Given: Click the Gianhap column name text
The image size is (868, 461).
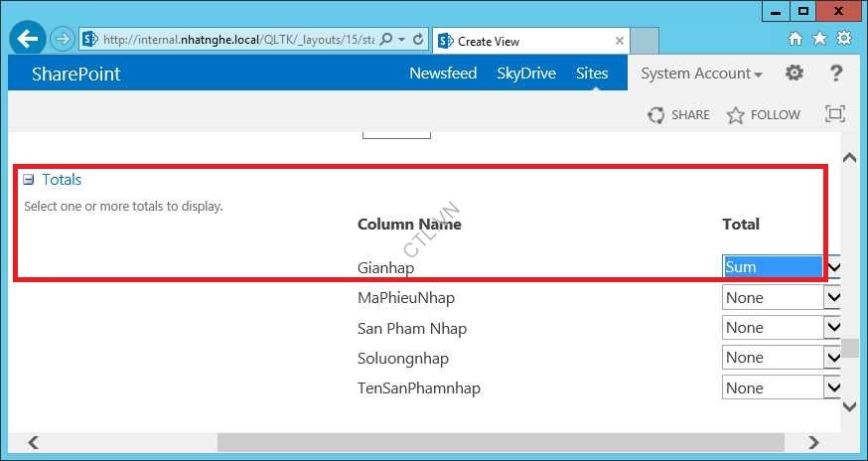Looking at the screenshot, I should [386, 267].
